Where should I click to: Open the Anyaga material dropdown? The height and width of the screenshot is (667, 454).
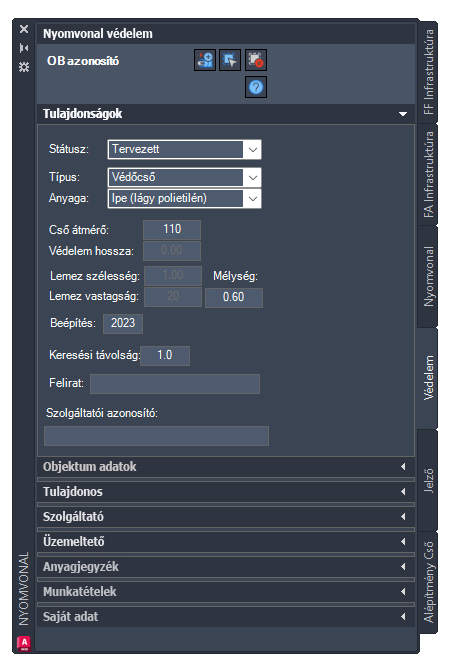pyautogui.click(x=185, y=199)
